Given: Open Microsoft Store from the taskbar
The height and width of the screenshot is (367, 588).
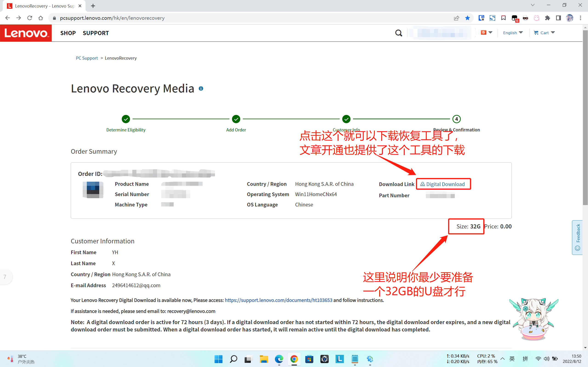Looking at the screenshot, I should tap(309, 359).
